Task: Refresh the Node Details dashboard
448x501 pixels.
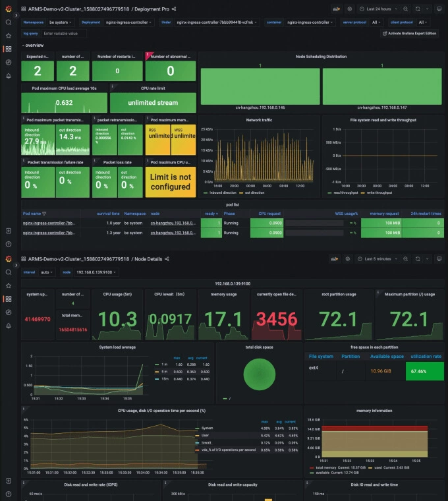Action: tap(418, 259)
